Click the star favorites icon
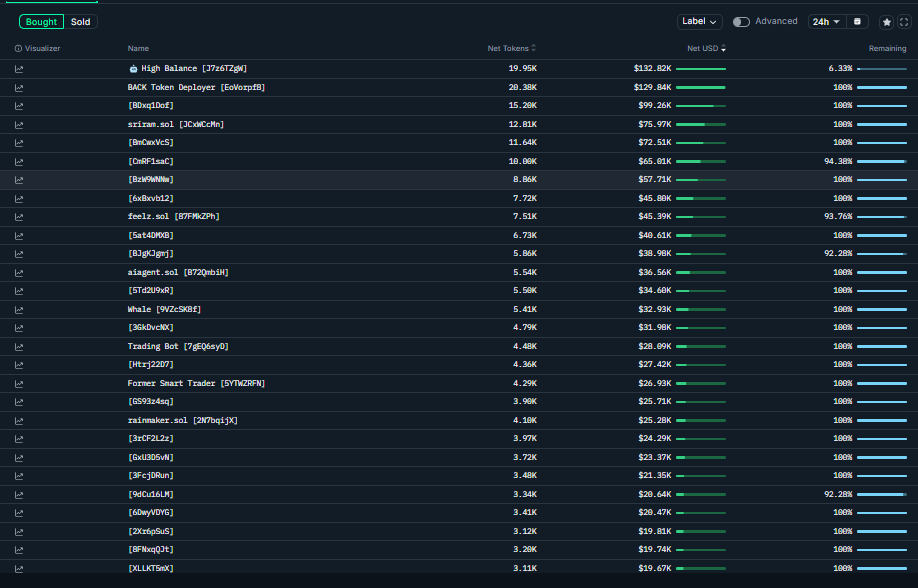Viewport: 918px width, 588px height. coord(886,22)
